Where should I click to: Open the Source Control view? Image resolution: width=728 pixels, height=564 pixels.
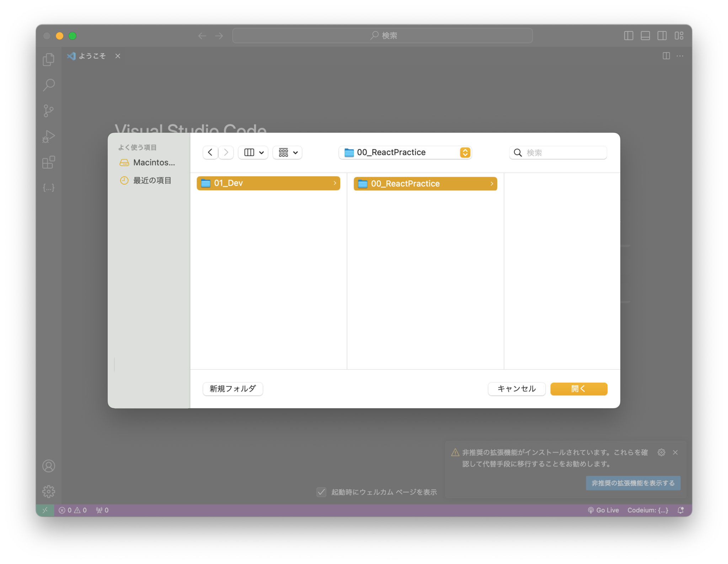(x=49, y=111)
